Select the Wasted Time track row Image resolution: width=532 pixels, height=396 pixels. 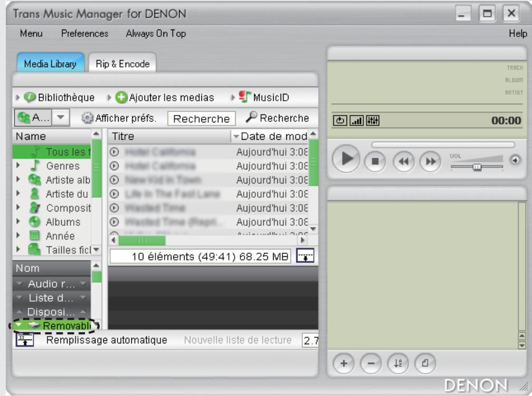tap(208, 208)
